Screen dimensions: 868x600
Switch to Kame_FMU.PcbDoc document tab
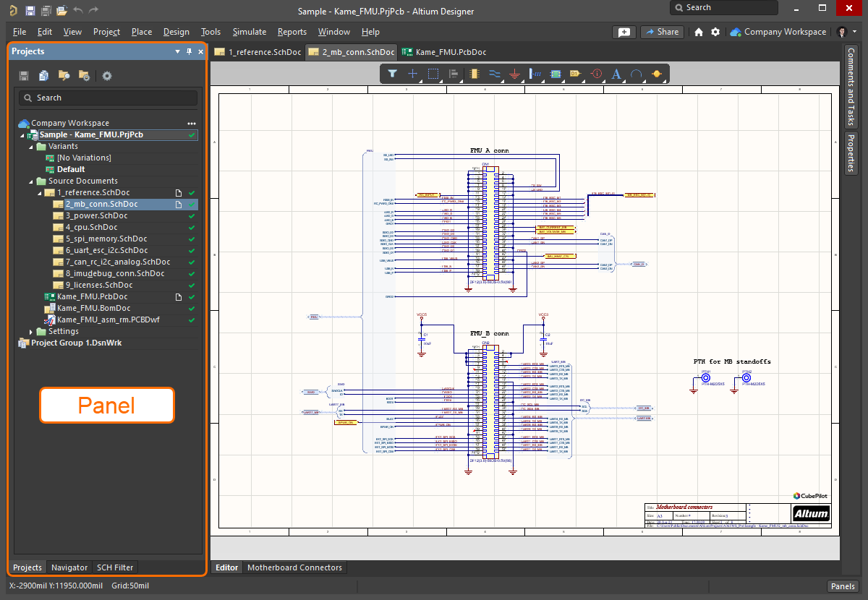pyautogui.click(x=444, y=52)
